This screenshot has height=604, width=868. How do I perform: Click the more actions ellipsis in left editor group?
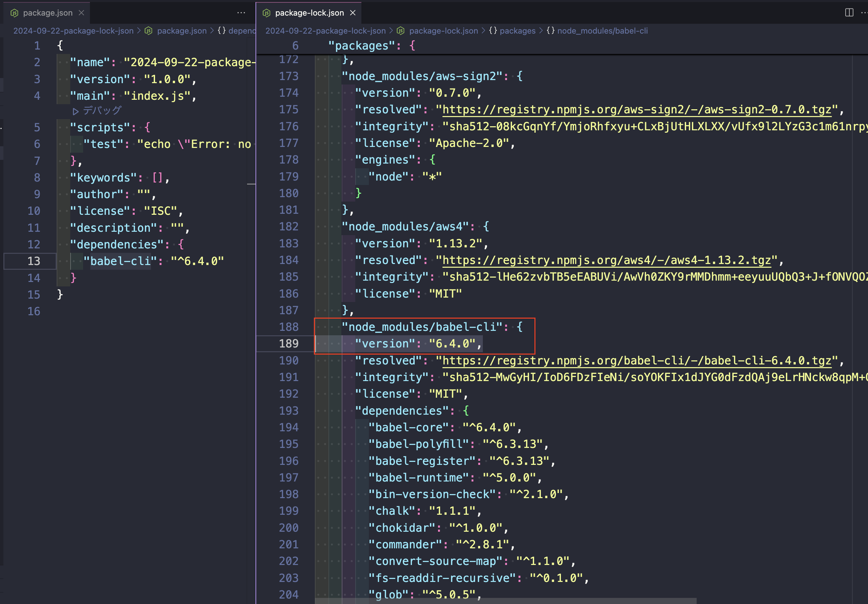[x=241, y=13]
